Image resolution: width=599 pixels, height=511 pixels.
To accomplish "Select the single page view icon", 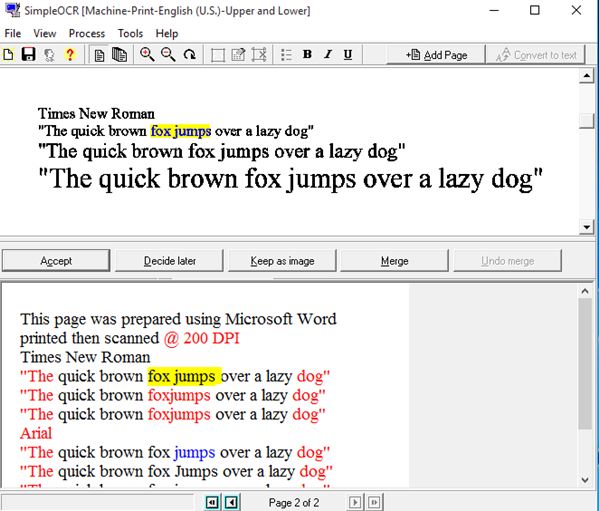I will tap(99, 55).
